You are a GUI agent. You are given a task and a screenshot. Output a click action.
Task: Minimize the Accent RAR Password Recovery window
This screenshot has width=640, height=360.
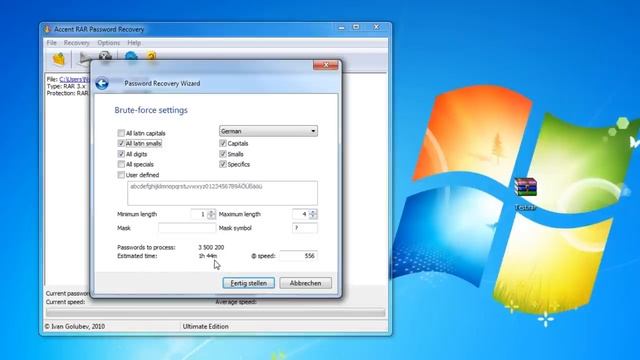(341, 27)
